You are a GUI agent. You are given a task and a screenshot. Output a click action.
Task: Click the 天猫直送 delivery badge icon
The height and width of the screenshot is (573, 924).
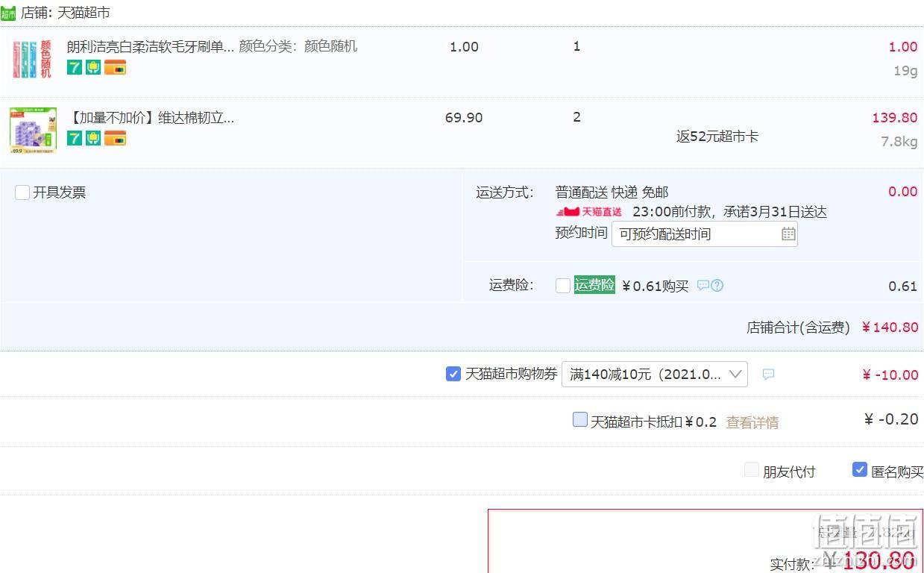pos(589,212)
